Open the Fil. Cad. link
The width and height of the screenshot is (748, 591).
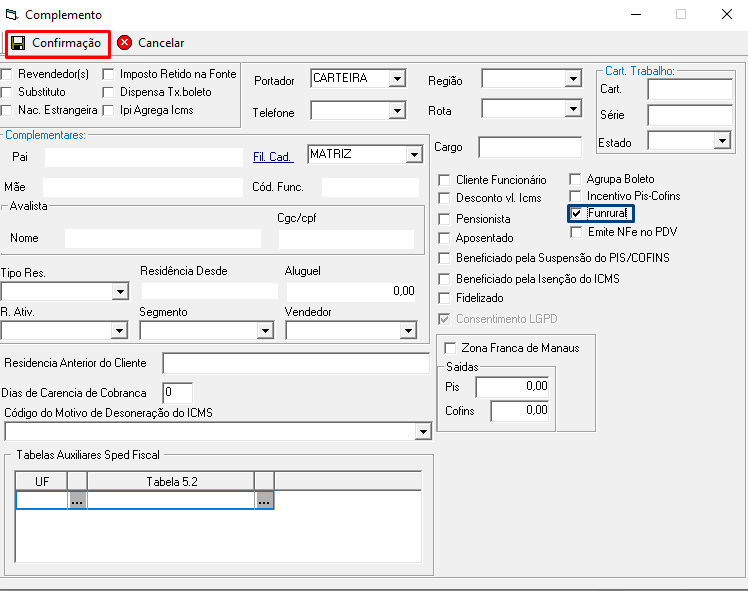pos(273,156)
